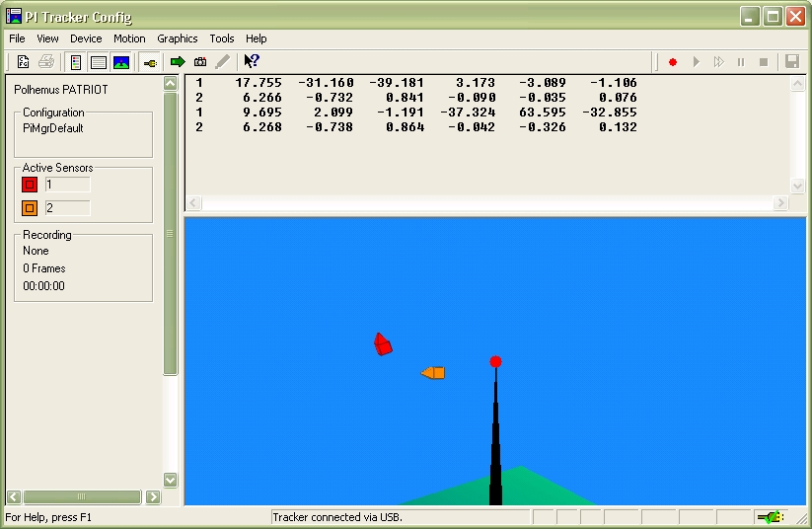Click the floppy-disk save recording icon
The width and height of the screenshot is (812, 529).
792,61
